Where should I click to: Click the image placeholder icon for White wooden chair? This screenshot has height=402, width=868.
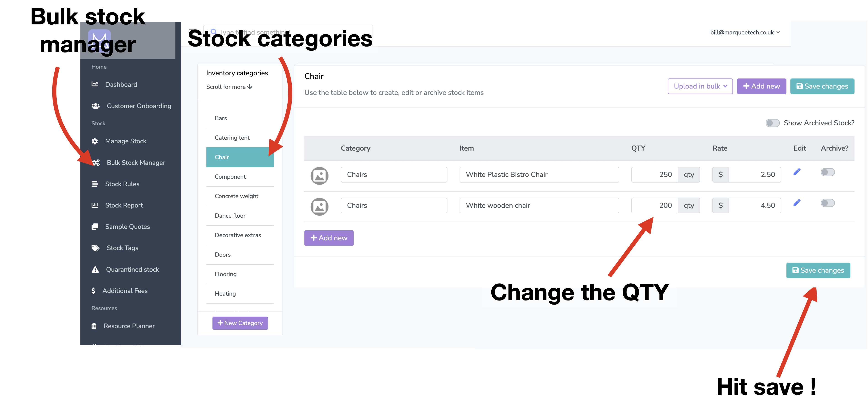tap(319, 206)
